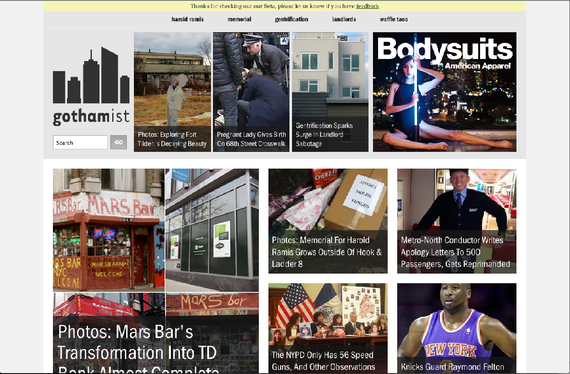570x374 pixels.
Task: Click the Gothamist skyline logo
Action: [x=91, y=86]
